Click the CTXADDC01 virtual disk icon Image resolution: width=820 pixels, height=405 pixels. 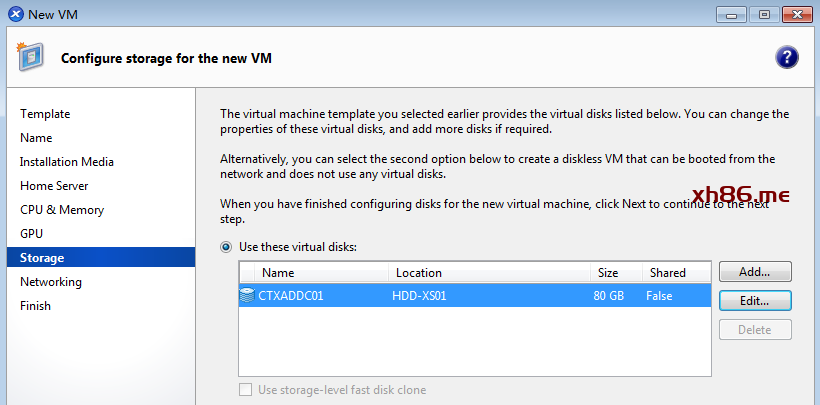pyautogui.click(x=247, y=296)
